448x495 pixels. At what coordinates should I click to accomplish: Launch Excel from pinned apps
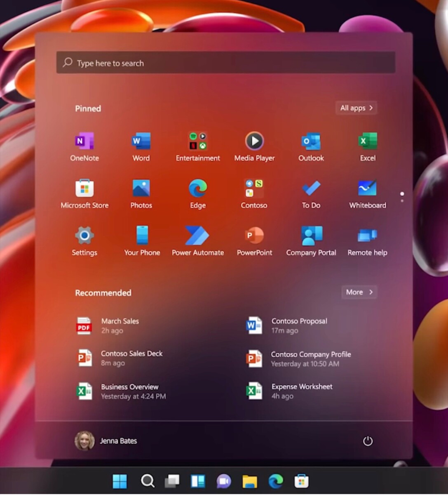368,147
